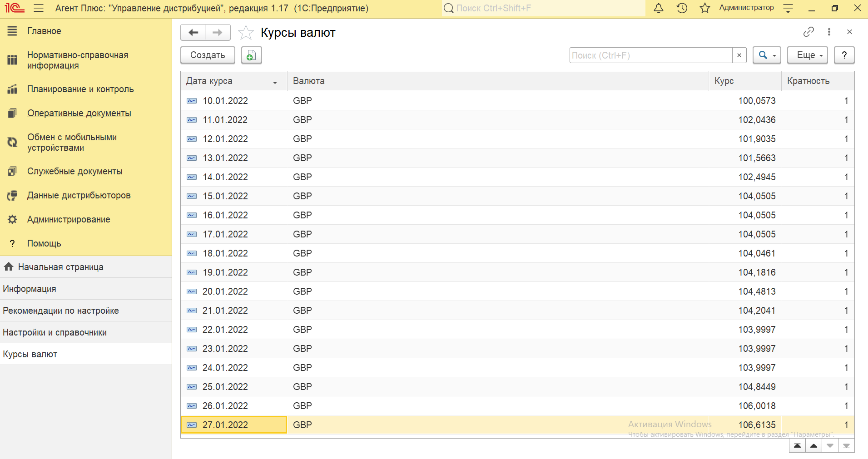Clear the search field with X
The image size is (868, 459).
pyautogui.click(x=739, y=55)
